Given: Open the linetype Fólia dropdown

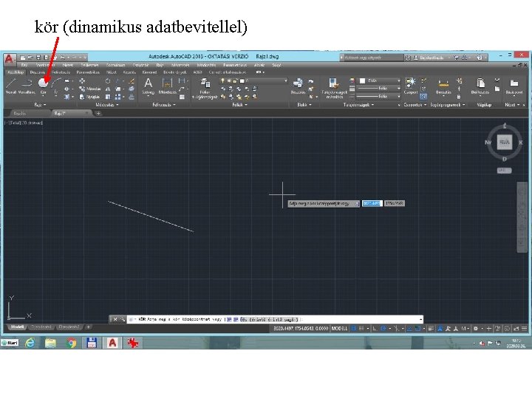Looking at the screenshot, I should tap(379, 96).
